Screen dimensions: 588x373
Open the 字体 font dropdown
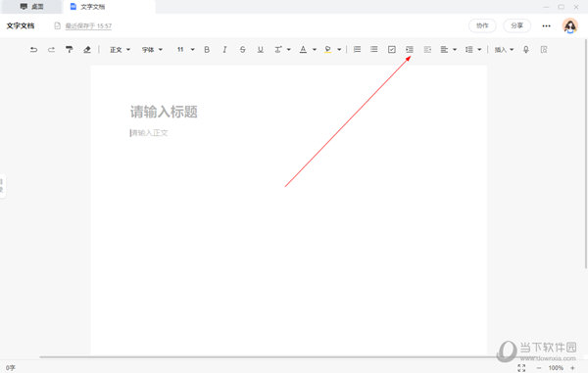click(x=152, y=49)
